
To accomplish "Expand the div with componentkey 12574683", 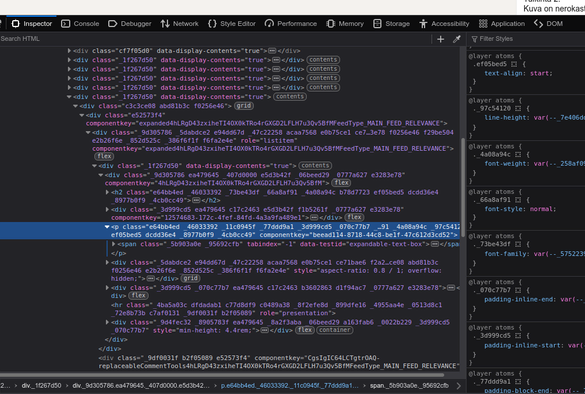I will pos(107,209).
